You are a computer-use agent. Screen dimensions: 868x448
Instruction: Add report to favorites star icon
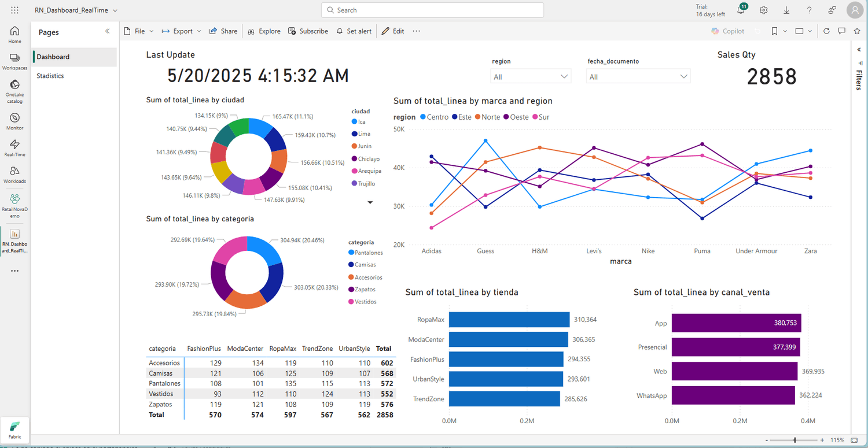[857, 31]
